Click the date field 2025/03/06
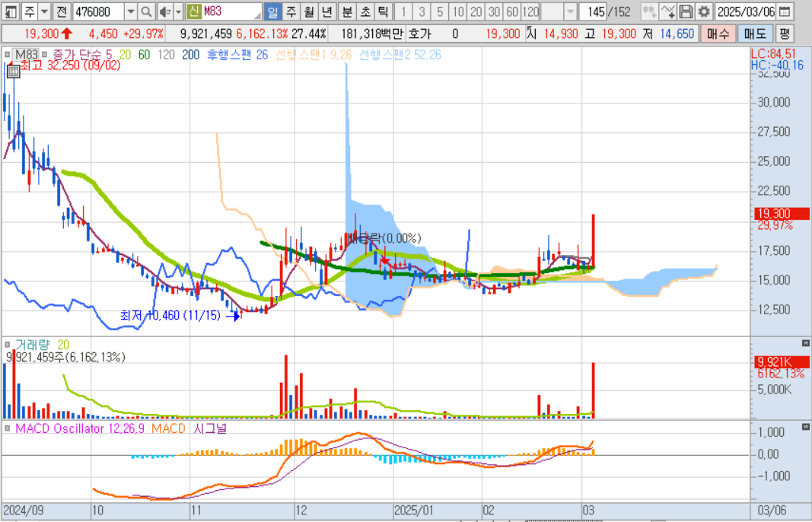812x522 pixels. coord(746,11)
